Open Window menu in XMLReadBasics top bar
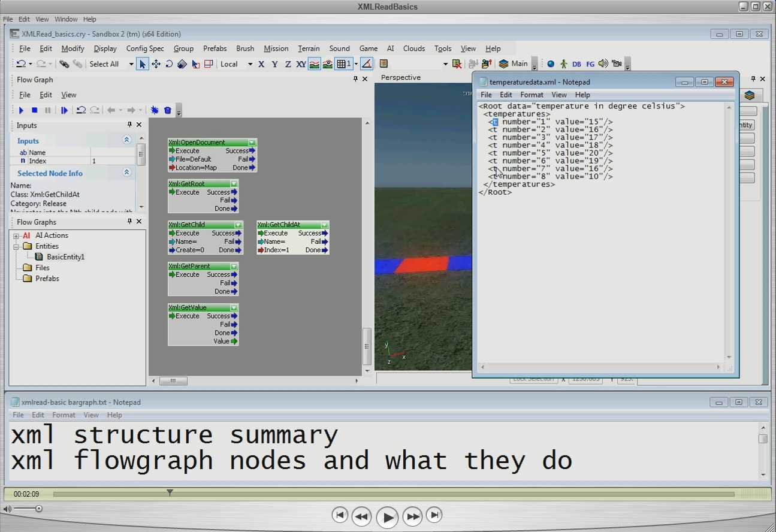The width and height of the screenshot is (776, 532). pos(66,19)
